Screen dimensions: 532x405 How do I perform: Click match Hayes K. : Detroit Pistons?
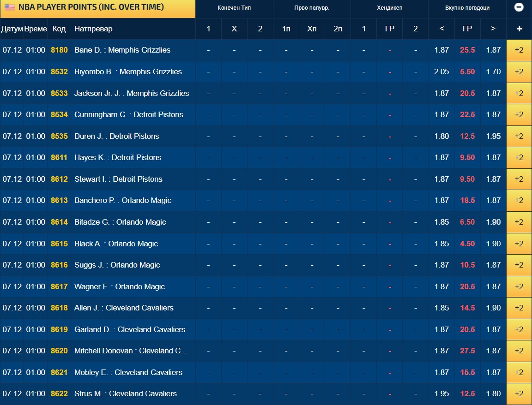coord(118,158)
